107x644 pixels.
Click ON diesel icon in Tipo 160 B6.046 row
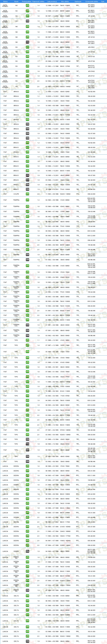pyautogui.click(x=28, y=462)
